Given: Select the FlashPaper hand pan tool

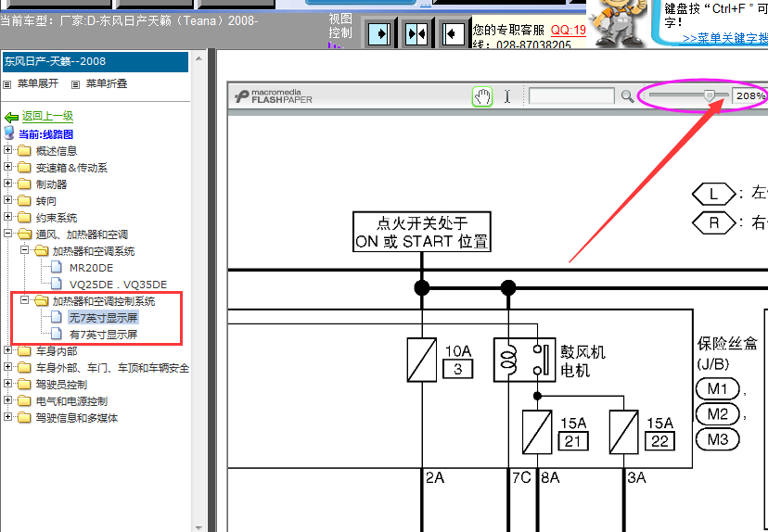Looking at the screenshot, I should click(x=482, y=96).
